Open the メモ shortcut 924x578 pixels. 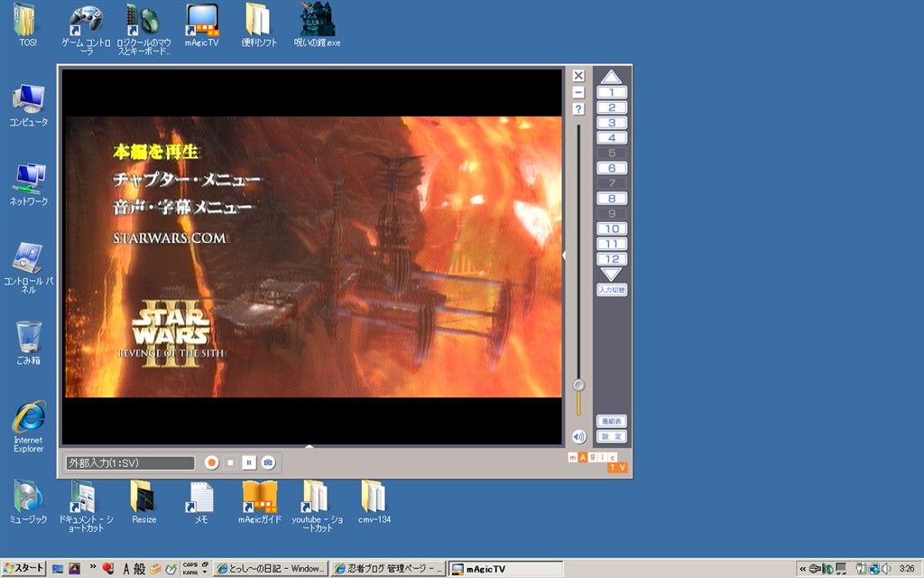201,502
